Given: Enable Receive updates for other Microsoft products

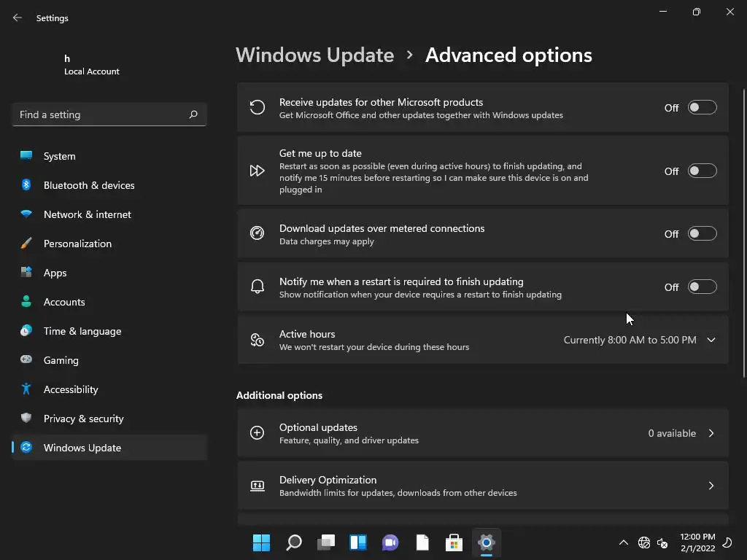Looking at the screenshot, I should point(703,108).
